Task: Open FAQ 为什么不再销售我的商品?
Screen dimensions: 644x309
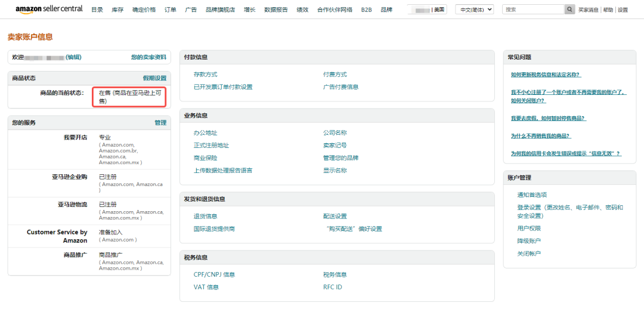Action: 541,136
